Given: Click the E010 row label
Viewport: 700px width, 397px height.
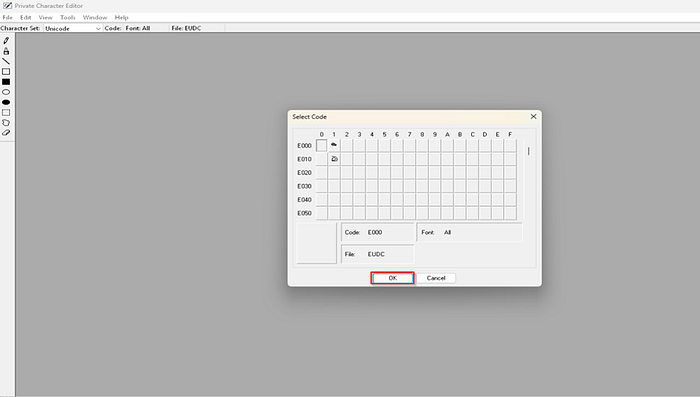Looking at the screenshot, I should pyautogui.click(x=304, y=159).
